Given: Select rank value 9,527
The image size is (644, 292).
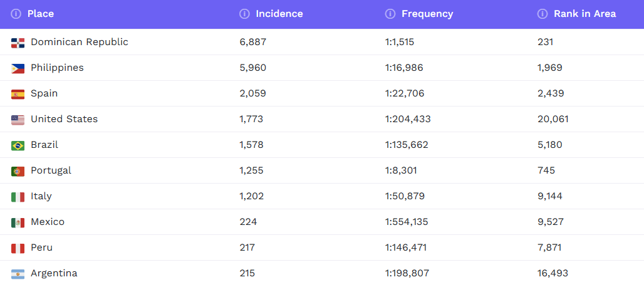Looking at the screenshot, I should (551, 222).
